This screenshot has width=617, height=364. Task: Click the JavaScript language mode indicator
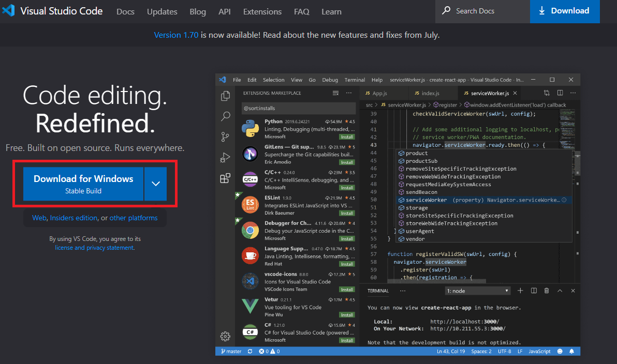click(539, 352)
